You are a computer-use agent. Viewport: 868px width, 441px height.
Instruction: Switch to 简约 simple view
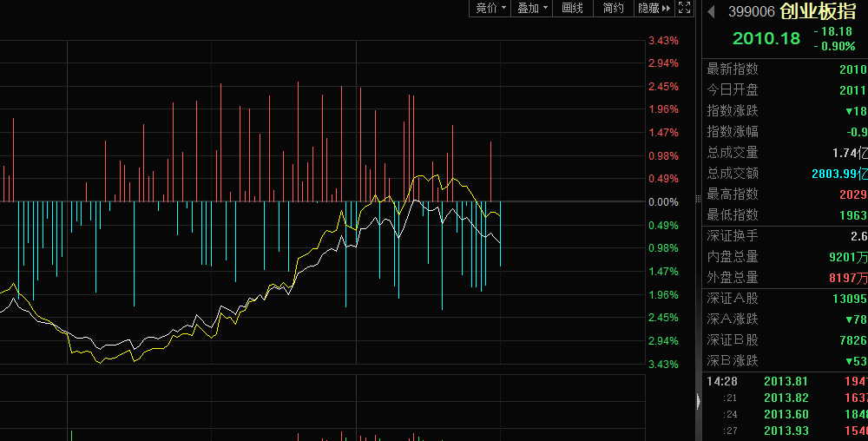pos(613,8)
